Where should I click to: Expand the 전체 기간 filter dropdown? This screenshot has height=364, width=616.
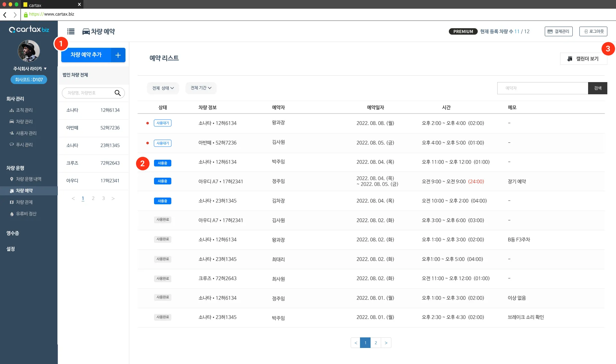(x=201, y=88)
